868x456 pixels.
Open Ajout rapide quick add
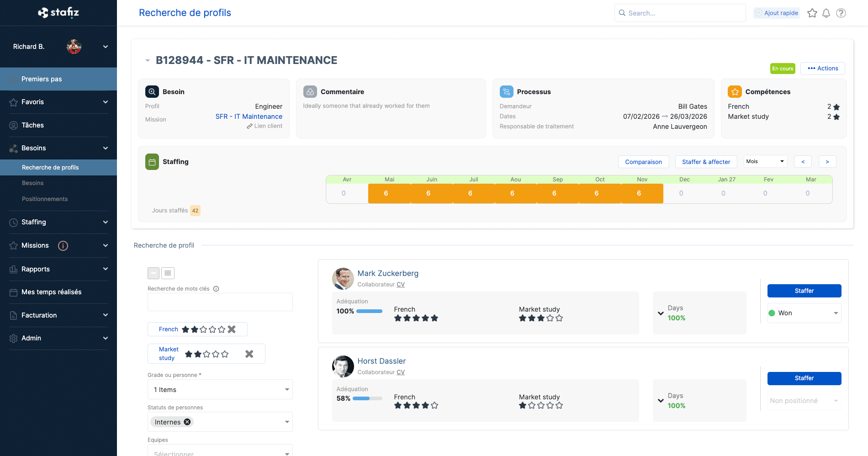[x=777, y=13]
